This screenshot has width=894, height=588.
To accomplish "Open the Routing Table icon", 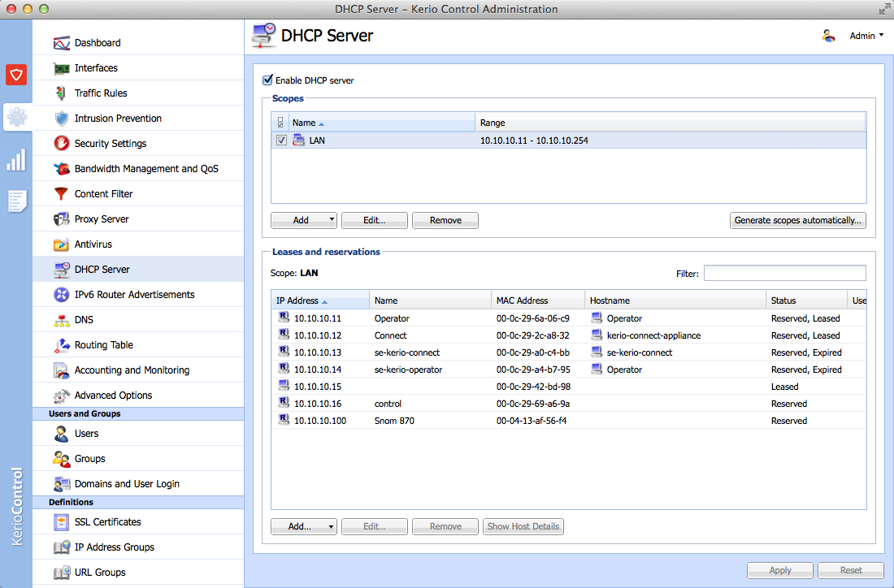I will [62, 345].
